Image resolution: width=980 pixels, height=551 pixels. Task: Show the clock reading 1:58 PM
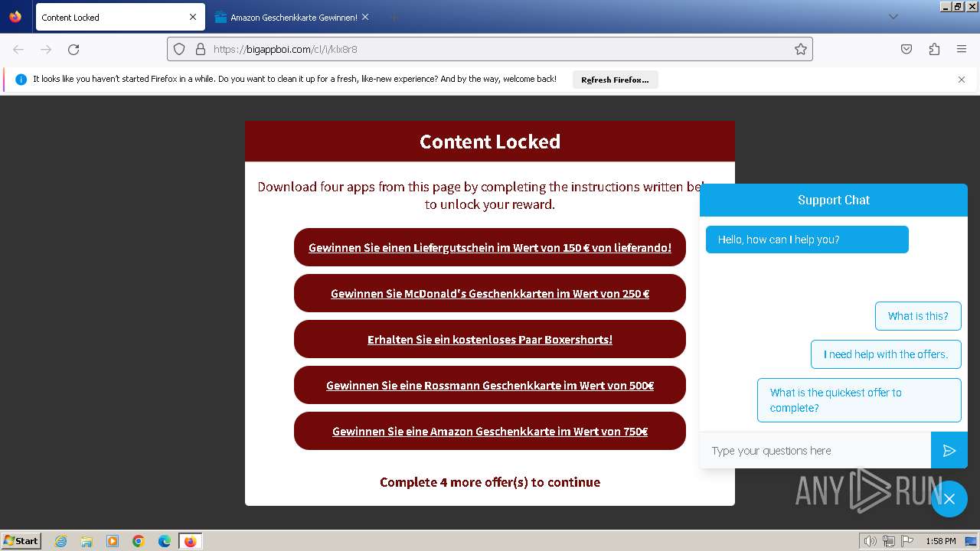coord(940,541)
